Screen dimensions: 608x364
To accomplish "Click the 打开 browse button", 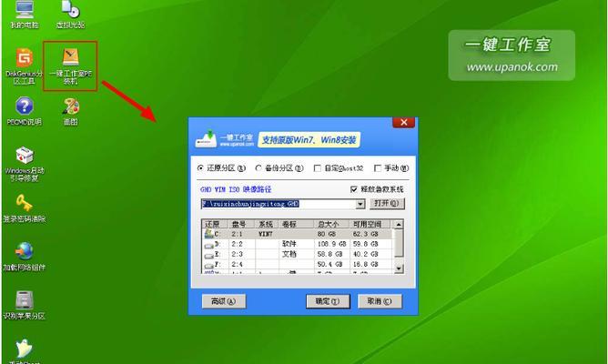I will [387, 204].
